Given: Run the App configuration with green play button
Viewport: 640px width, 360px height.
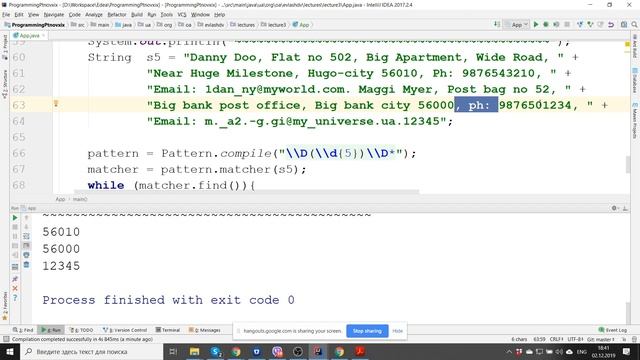Looking at the screenshot, I should pos(536,24).
